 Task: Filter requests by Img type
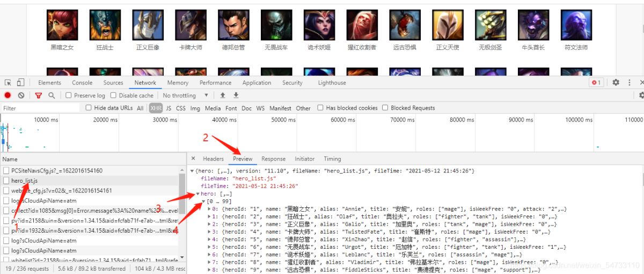[195, 108]
